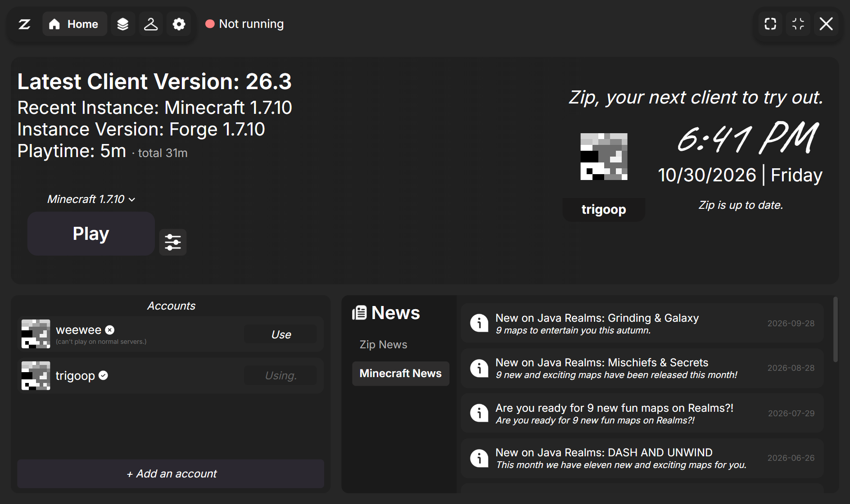This screenshot has width=850, height=504.
Task: Click the fullscreen expand icon
Action: [x=770, y=24]
